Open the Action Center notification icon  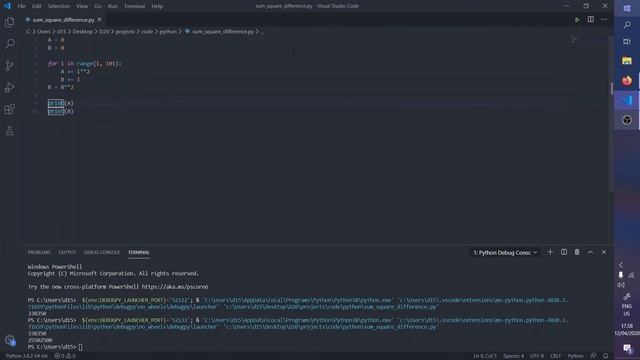point(627,349)
